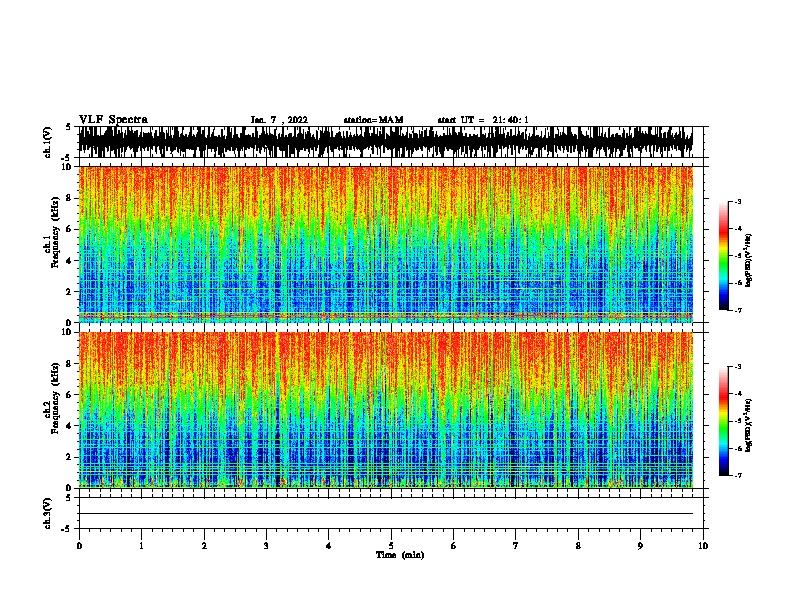Image resolution: width=792 pixels, height=612 pixels.
Task: Click the "-7" label on the ch.2 color bar
Action: (x=737, y=475)
